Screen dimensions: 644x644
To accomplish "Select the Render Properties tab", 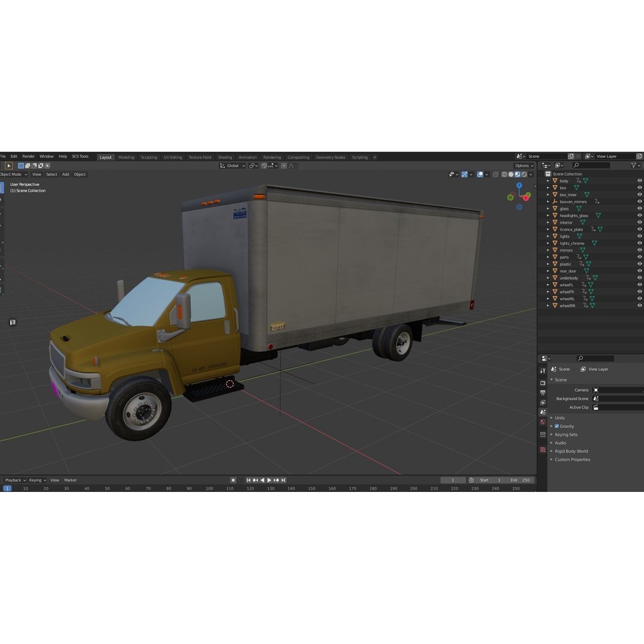I will (543, 383).
